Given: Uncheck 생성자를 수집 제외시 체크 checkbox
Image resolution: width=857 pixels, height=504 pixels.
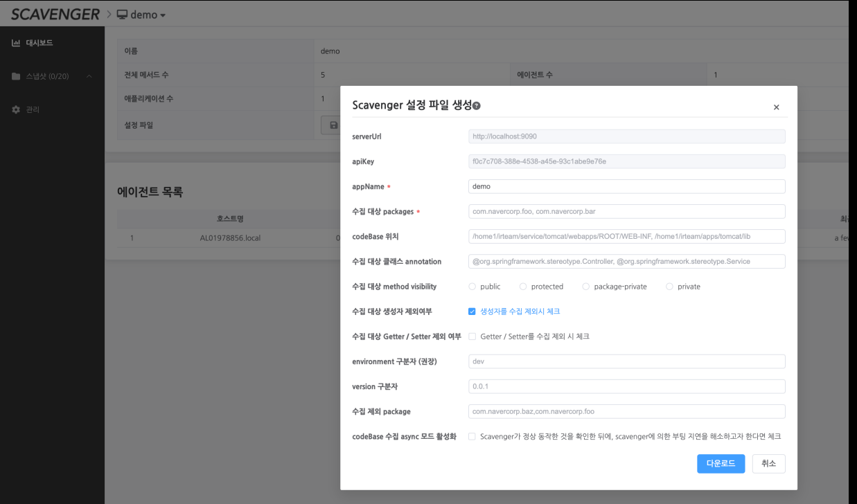Looking at the screenshot, I should click(x=472, y=312).
